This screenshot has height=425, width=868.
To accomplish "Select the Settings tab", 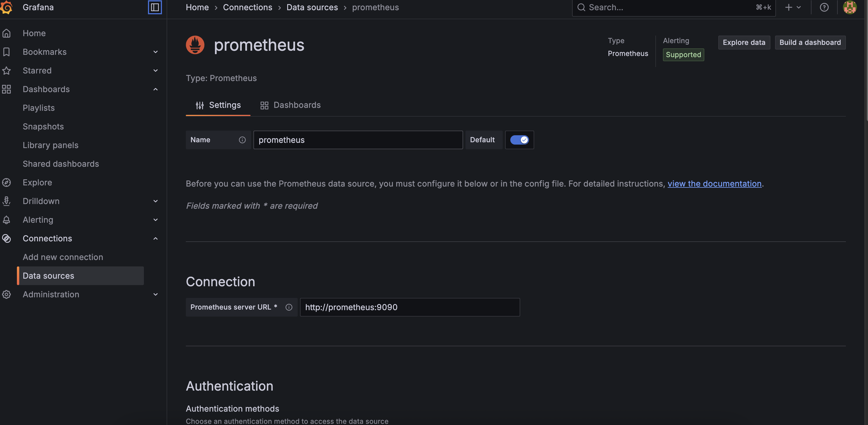I will click(x=218, y=105).
